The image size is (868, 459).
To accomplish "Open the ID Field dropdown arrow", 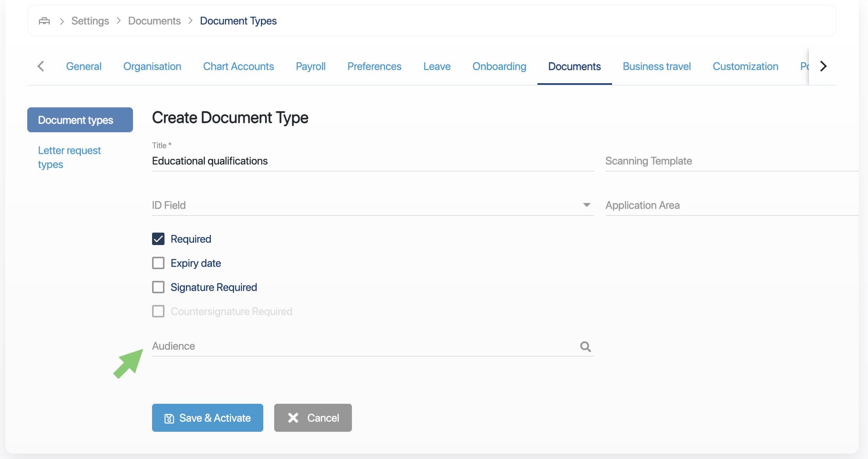I will click(586, 205).
